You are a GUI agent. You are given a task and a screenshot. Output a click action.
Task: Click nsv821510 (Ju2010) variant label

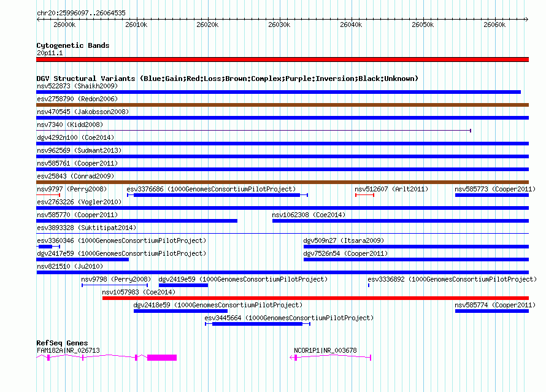(x=70, y=266)
